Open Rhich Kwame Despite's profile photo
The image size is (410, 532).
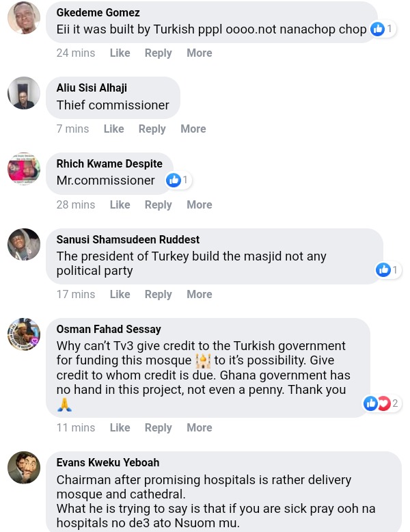tap(24, 169)
